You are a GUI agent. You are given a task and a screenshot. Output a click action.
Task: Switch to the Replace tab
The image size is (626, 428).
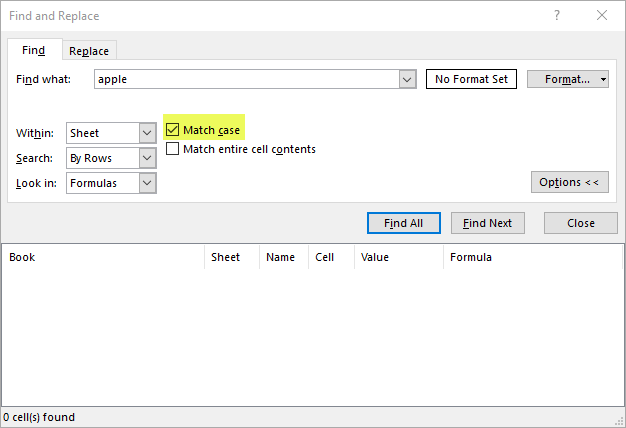89,51
